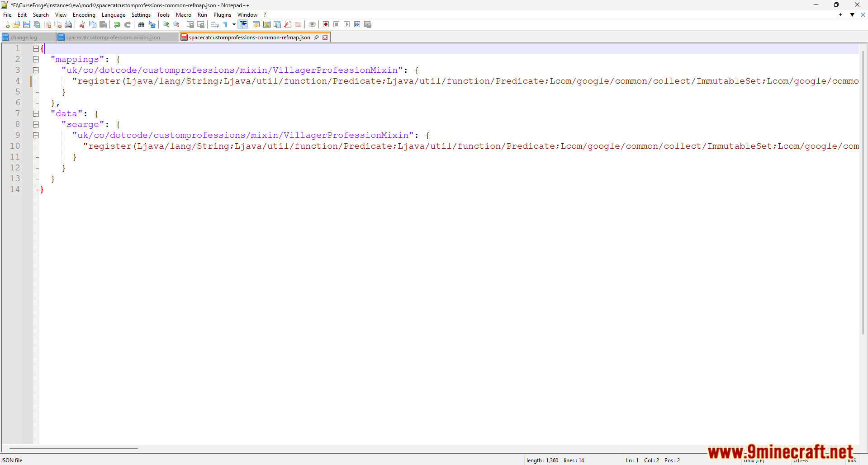Screen dimensions: 868x465
Task: Print the current document
Action: click(68, 24)
